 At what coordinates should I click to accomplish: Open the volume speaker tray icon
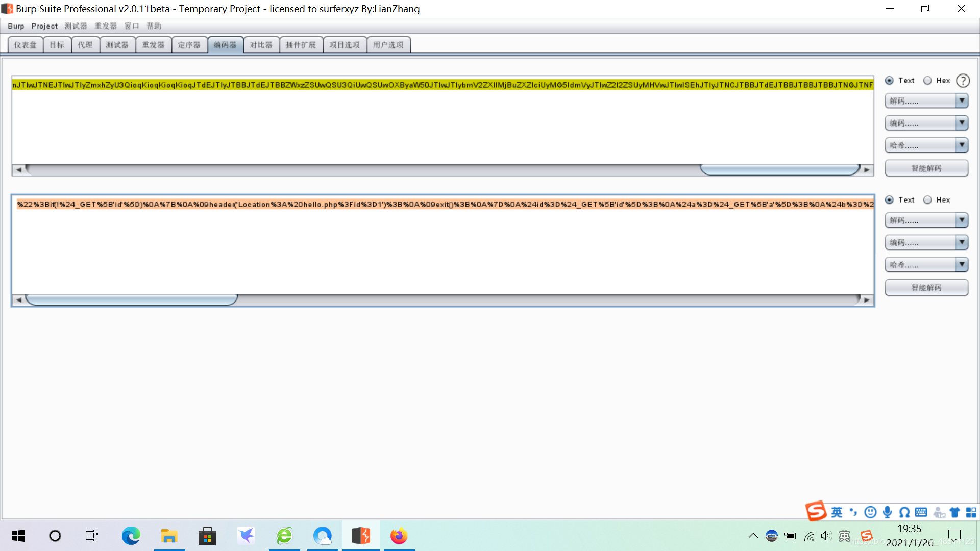pyautogui.click(x=826, y=536)
